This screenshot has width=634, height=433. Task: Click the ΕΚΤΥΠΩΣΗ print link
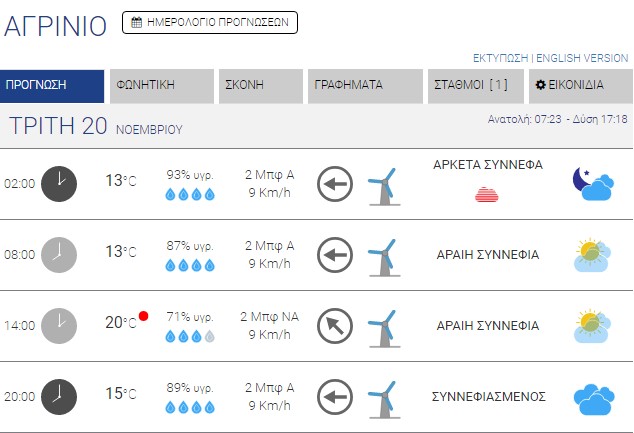(x=501, y=58)
